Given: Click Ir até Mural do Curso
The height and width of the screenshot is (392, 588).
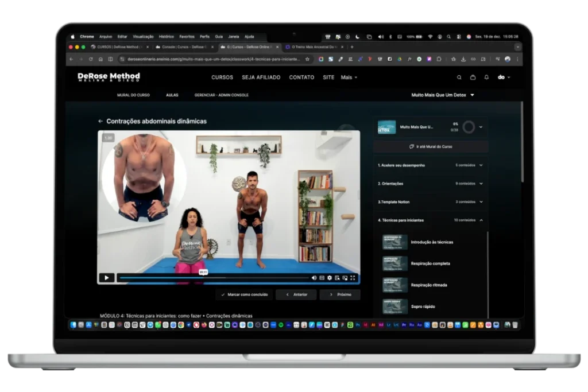Looking at the screenshot, I should point(431,146).
